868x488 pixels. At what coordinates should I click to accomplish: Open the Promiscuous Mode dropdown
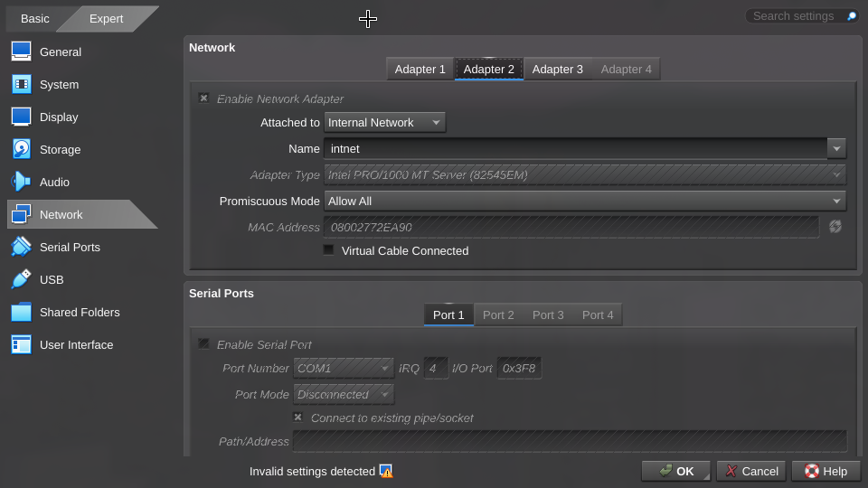pos(585,201)
